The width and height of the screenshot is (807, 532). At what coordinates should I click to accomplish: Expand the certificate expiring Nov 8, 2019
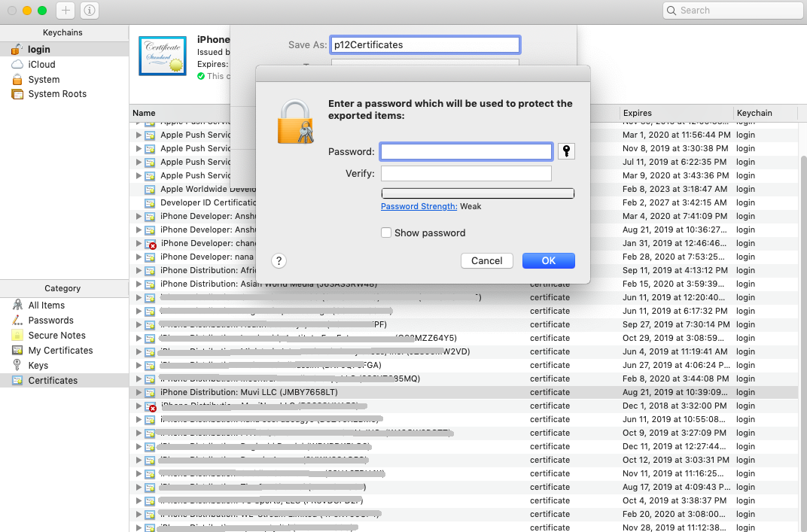[x=139, y=148]
